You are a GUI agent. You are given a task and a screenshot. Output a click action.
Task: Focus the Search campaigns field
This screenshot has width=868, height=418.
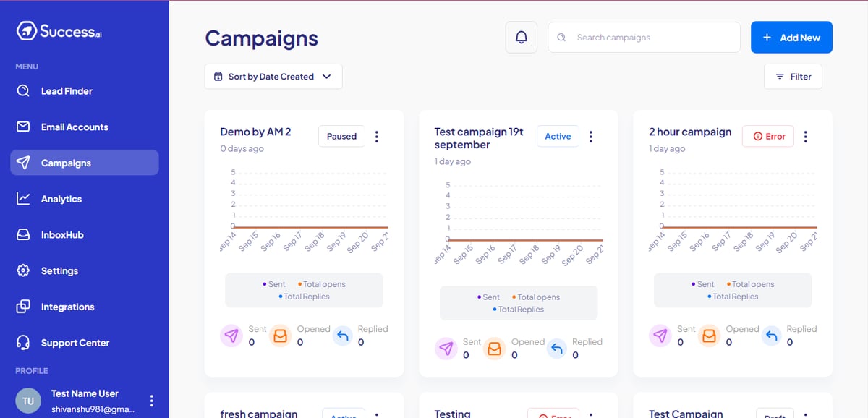tap(644, 38)
